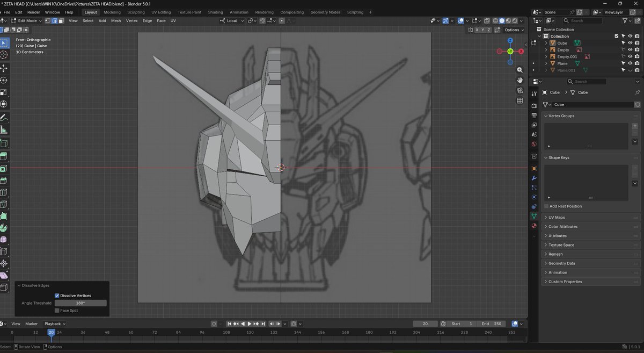Toggle the camera view icon in the viewport
The image size is (644, 353).
click(520, 90)
